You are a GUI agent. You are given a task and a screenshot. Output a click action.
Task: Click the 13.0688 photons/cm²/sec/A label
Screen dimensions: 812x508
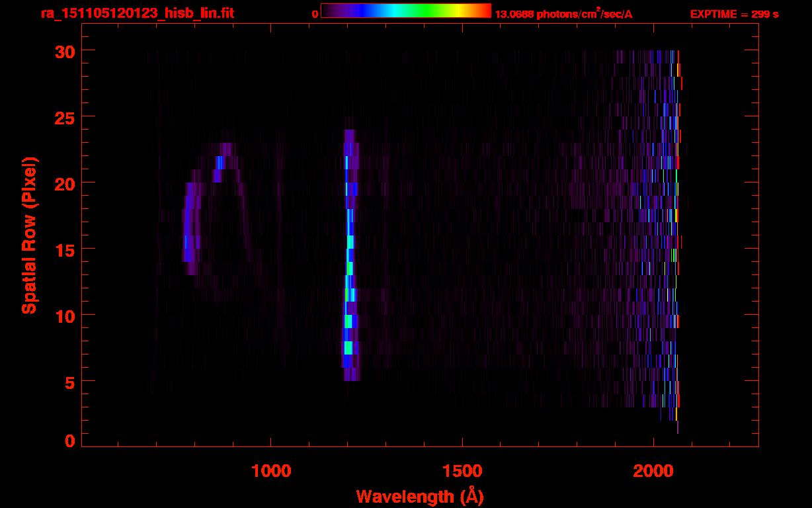click(x=563, y=14)
